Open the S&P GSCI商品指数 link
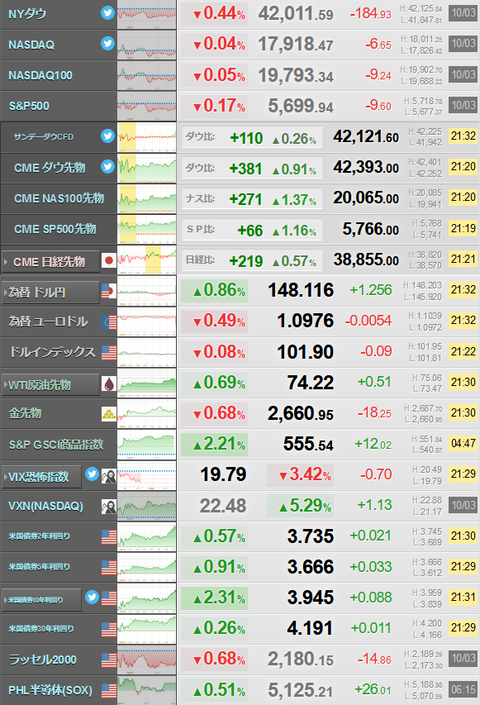480x705 pixels. [56, 445]
